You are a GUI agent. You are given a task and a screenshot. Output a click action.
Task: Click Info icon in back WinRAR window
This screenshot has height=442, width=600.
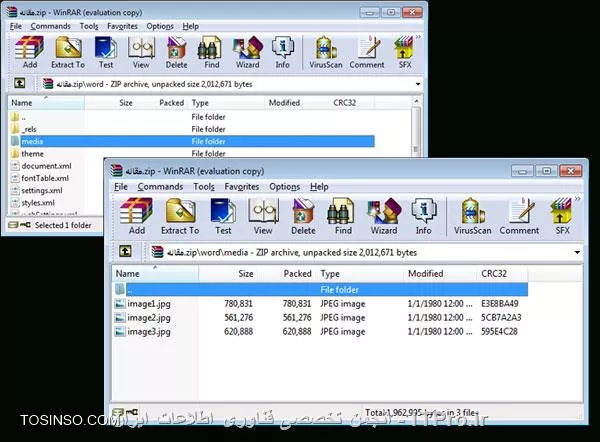pos(282,52)
